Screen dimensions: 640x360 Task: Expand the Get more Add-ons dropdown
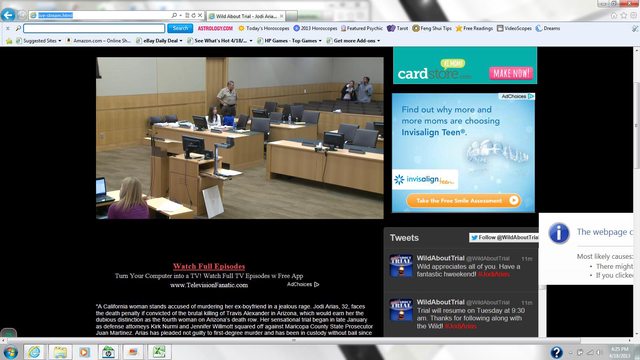click(353, 41)
